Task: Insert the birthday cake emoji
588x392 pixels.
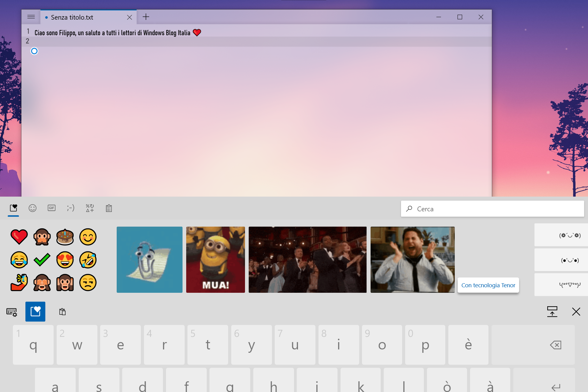Action: (x=65, y=237)
